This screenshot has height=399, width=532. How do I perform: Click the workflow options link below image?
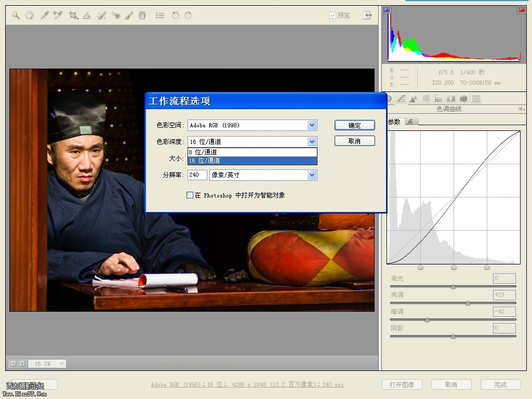coord(247,385)
